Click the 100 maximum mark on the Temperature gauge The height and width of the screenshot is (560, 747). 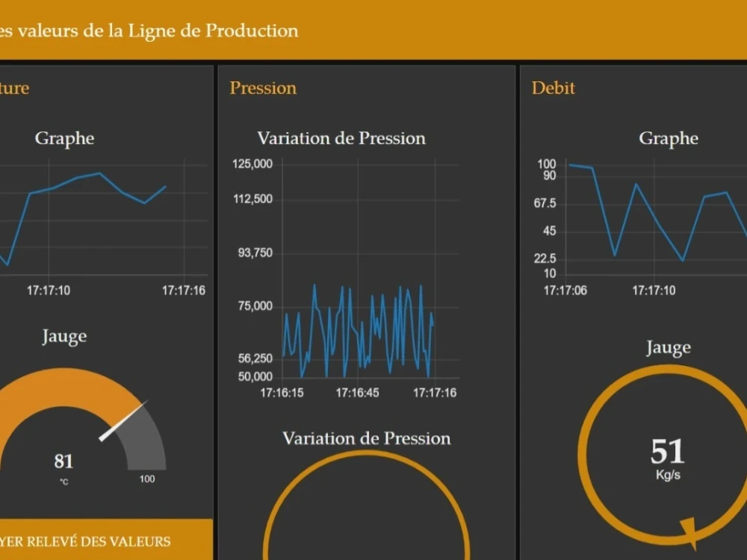click(x=147, y=479)
